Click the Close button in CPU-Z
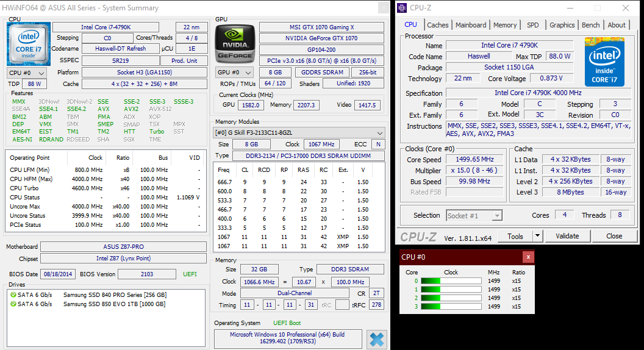 [614, 236]
